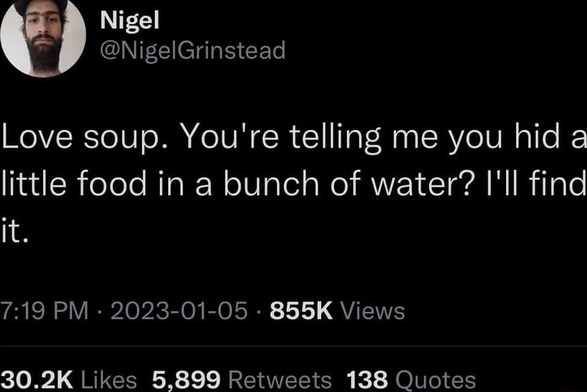Click the Views label
Screen dimensions: 587x392
pyautogui.click(x=376, y=311)
